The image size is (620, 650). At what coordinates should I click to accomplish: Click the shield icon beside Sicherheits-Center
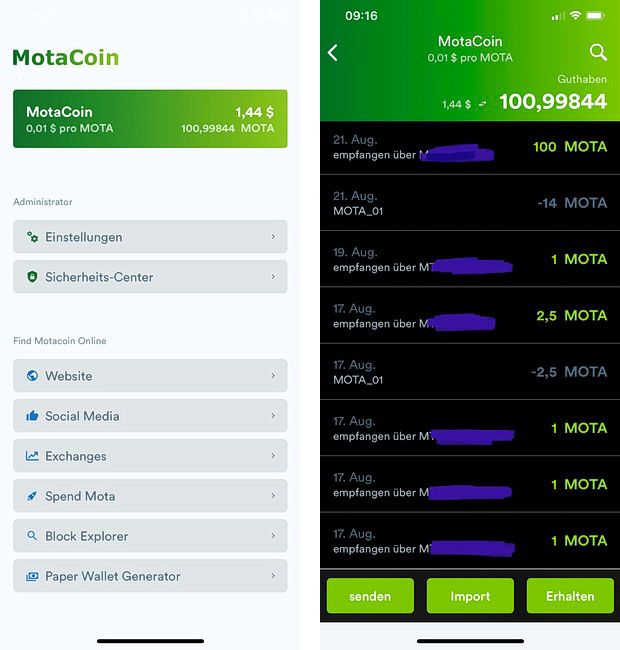[32, 276]
